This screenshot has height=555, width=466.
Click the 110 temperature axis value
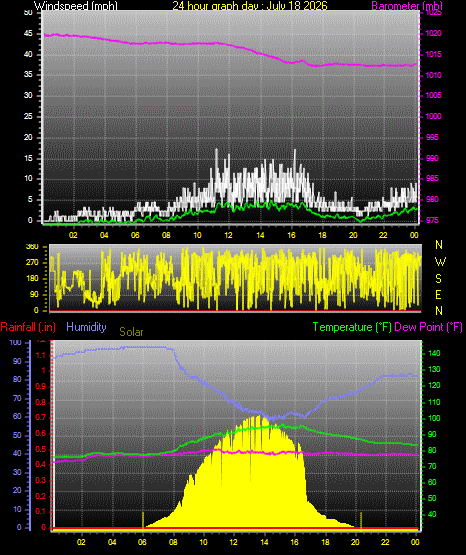tap(434, 402)
